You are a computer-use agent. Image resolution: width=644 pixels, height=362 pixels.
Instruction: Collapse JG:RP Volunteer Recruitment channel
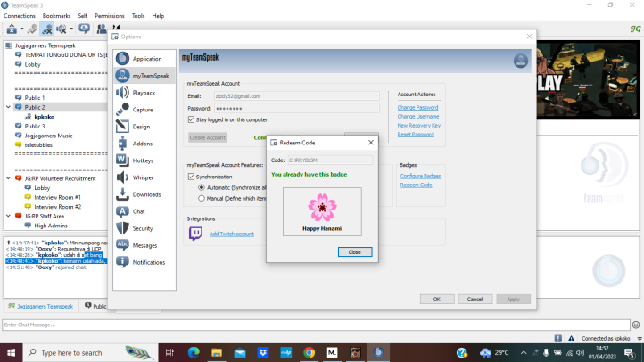8,178
